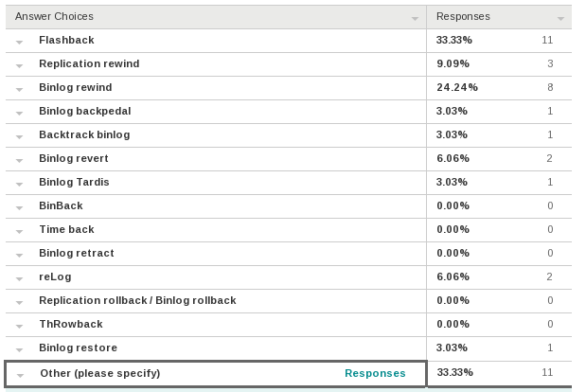Expand the Other (please specify) row arrow
The image size is (586, 392).
pyautogui.click(x=20, y=375)
